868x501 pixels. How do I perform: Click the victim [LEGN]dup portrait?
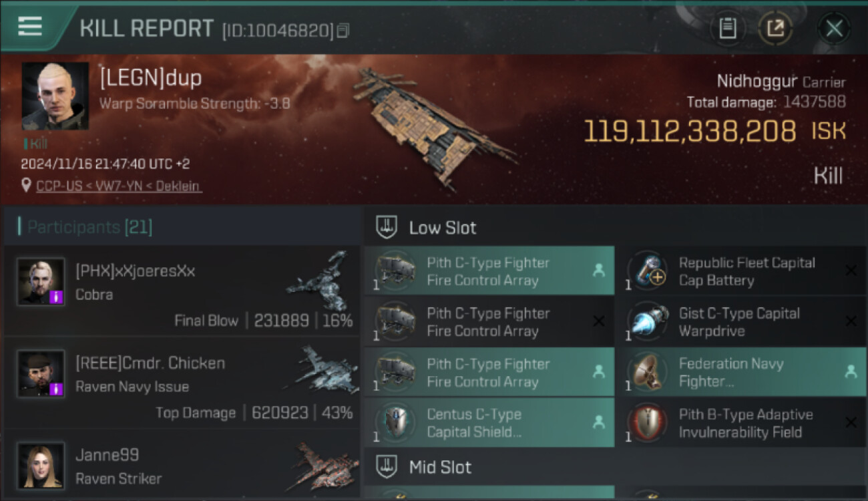[55, 96]
